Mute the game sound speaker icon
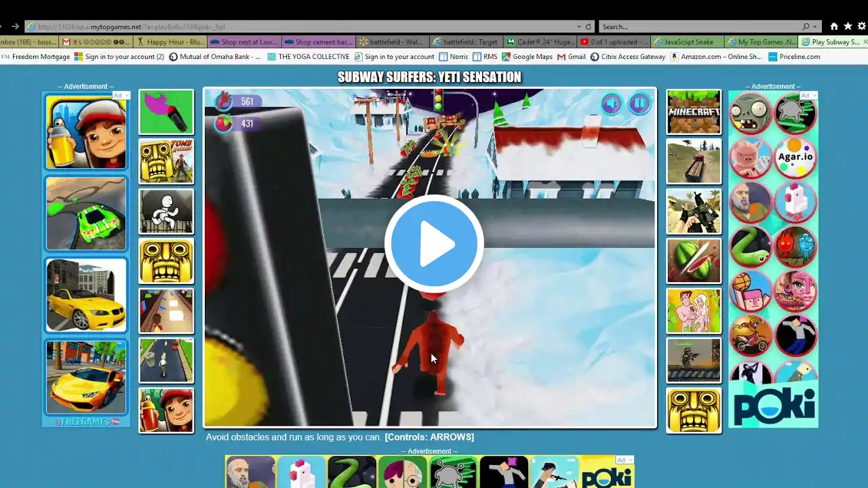 tap(611, 104)
